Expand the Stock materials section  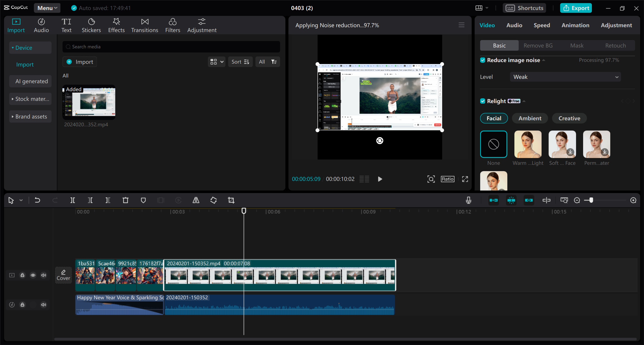click(x=30, y=99)
